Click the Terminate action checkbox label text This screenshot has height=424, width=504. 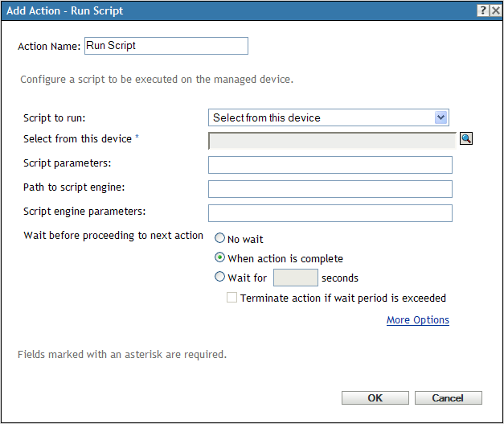342,298
